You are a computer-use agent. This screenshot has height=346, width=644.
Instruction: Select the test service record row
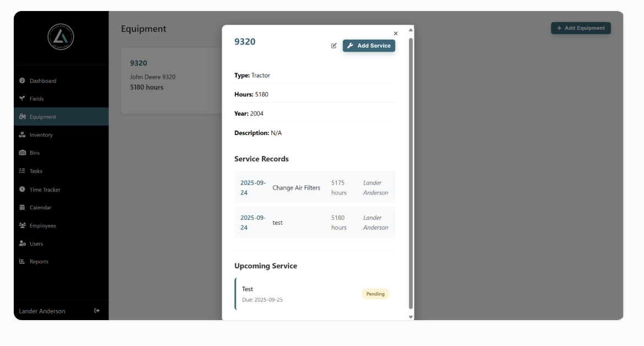[x=314, y=223]
